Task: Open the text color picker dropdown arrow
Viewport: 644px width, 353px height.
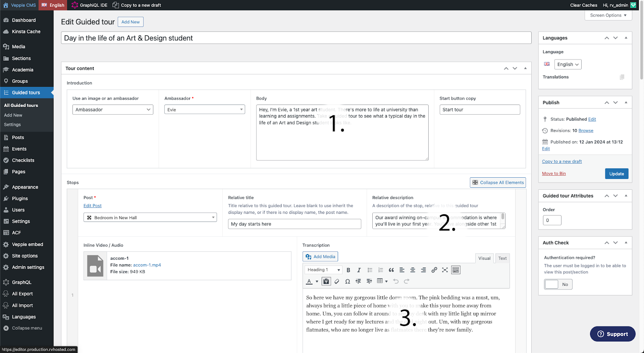Action: coord(317,281)
